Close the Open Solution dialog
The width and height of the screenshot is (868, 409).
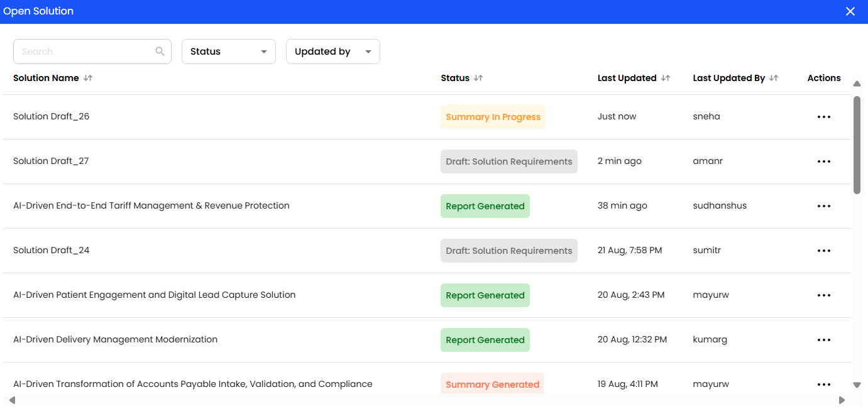coord(850,11)
